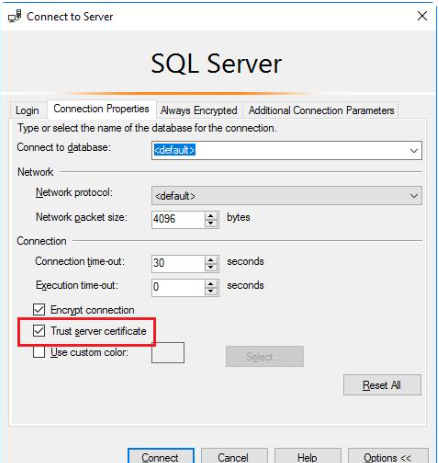Click the Connect button

click(x=161, y=457)
